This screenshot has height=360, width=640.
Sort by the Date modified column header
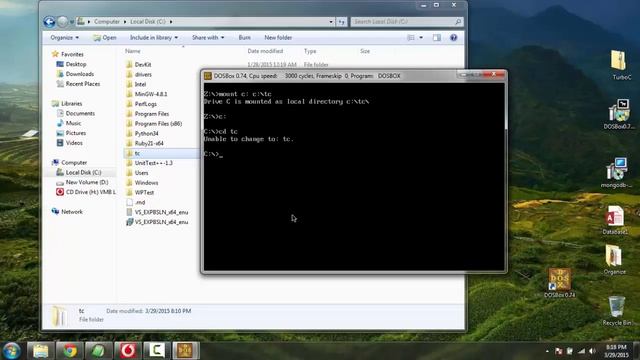coord(265,51)
